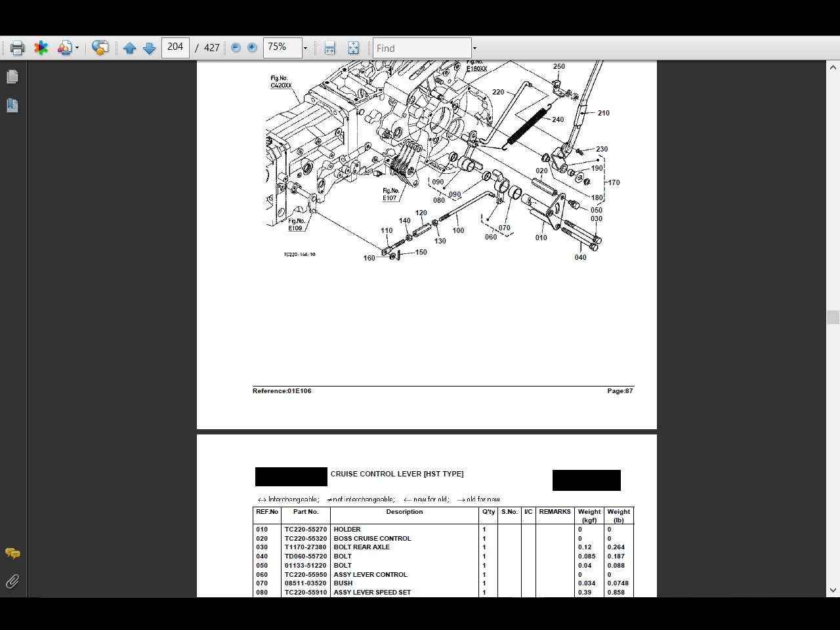Open the Attachments panel
This screenshot has width=840, height=630.
12,581
